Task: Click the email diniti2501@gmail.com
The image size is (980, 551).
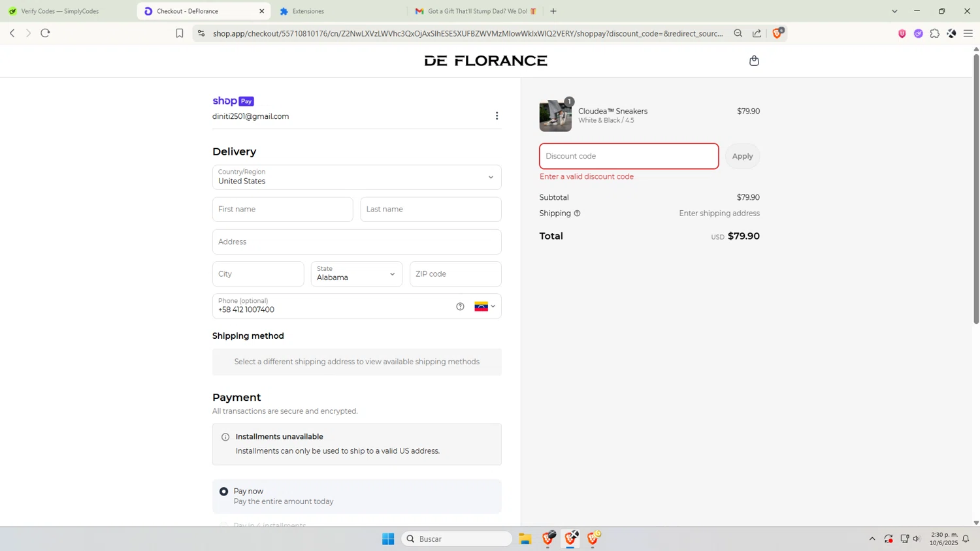Action: pos(250,116)
